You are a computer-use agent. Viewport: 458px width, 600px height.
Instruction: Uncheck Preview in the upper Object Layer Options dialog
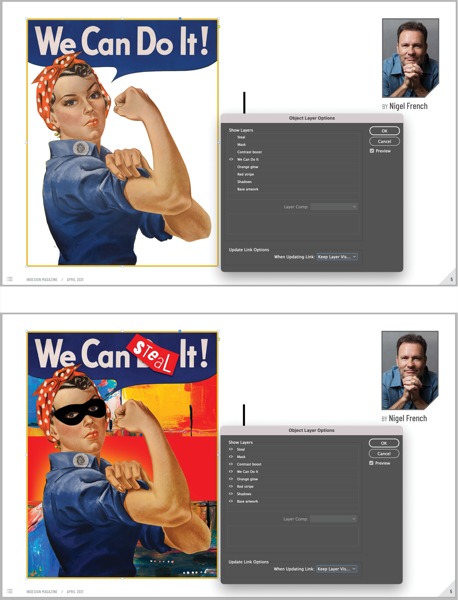point(372,151)
